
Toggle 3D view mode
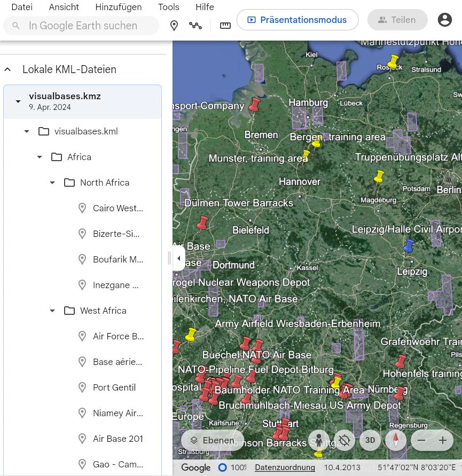tap(370, 440)
